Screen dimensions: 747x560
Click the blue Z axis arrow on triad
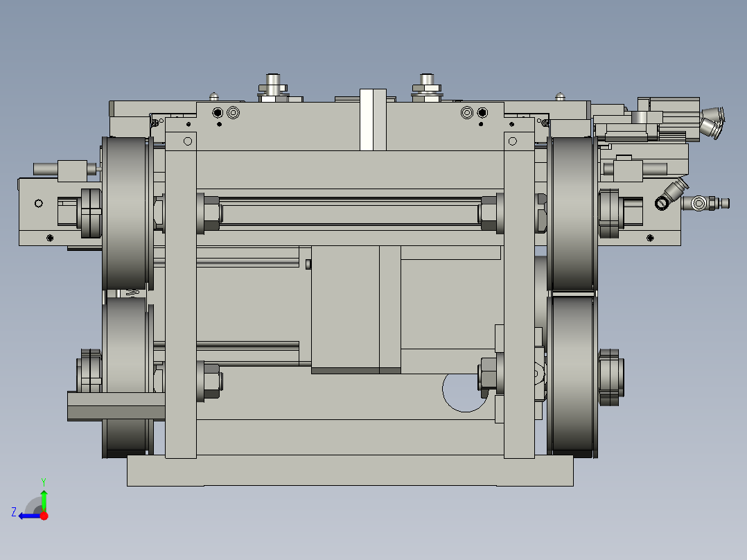pos(28,516)
